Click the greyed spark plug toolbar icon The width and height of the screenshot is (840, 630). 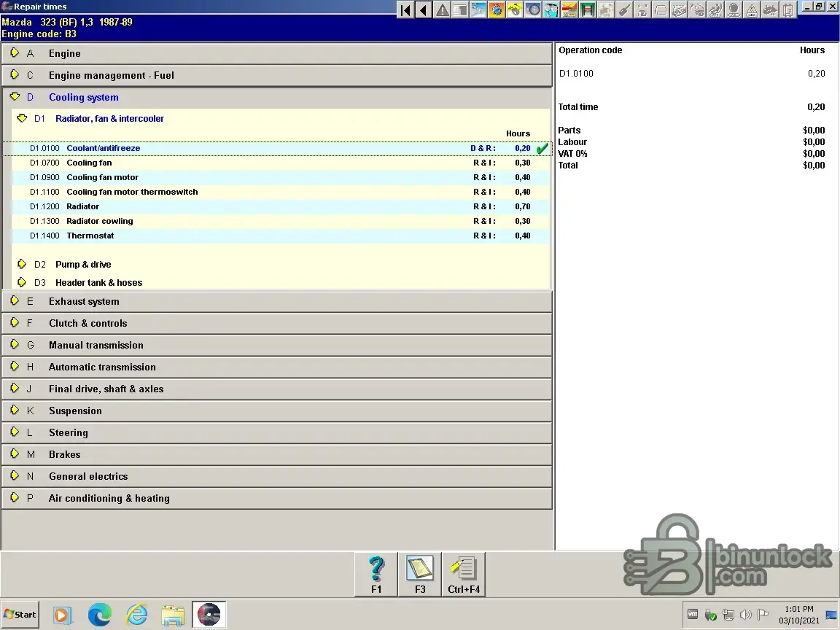(624, 9)
